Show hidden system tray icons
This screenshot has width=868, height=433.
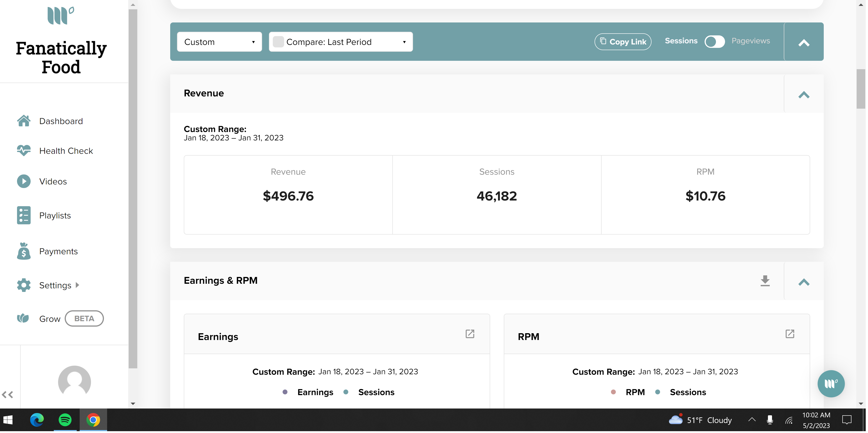pos(752,420)
